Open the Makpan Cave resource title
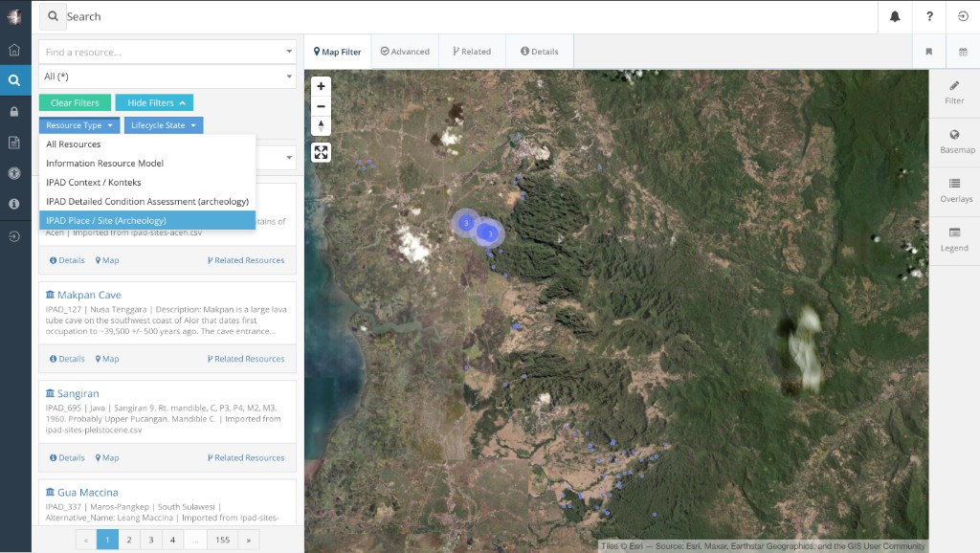This screenshot has width=980, height=553. [89, 295]
